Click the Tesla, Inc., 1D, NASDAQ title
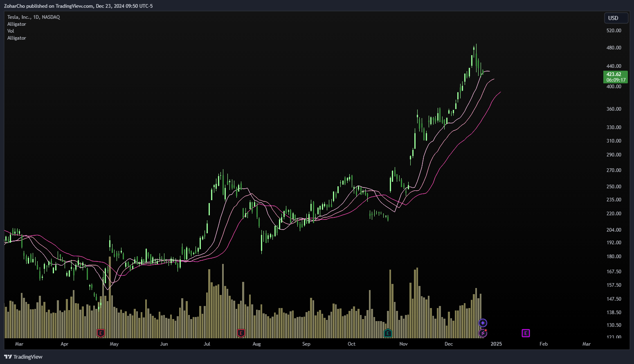This screenshot has height=364, width=634. click(34, 17)
